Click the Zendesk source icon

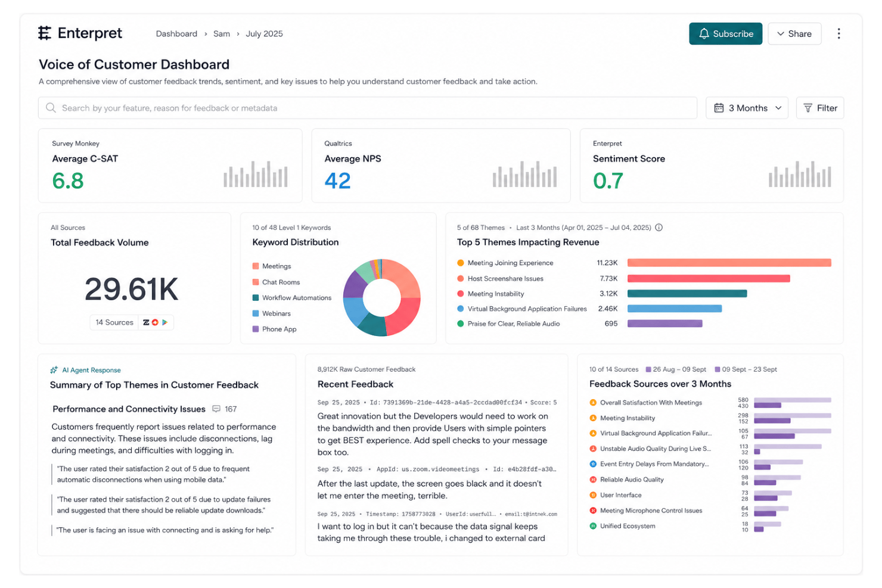[146, 322]
